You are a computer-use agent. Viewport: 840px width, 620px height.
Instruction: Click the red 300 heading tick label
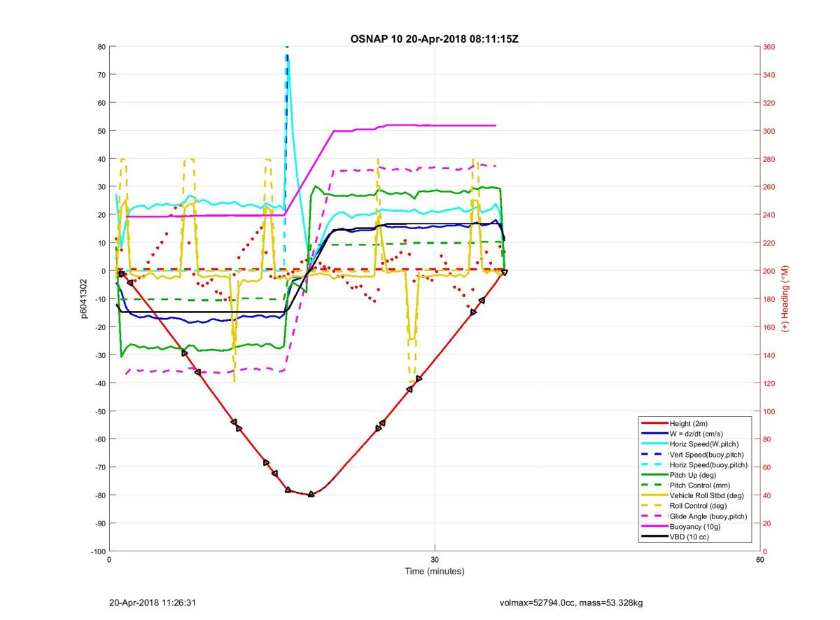coord(769,131)
